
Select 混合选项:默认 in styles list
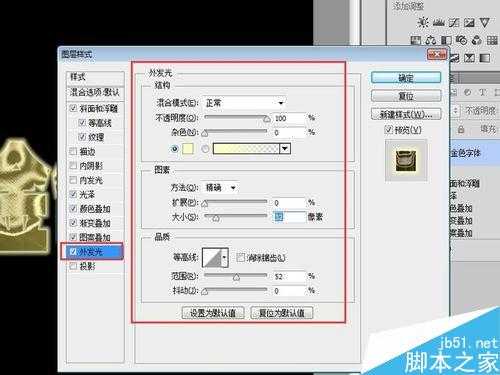point(95,92)
